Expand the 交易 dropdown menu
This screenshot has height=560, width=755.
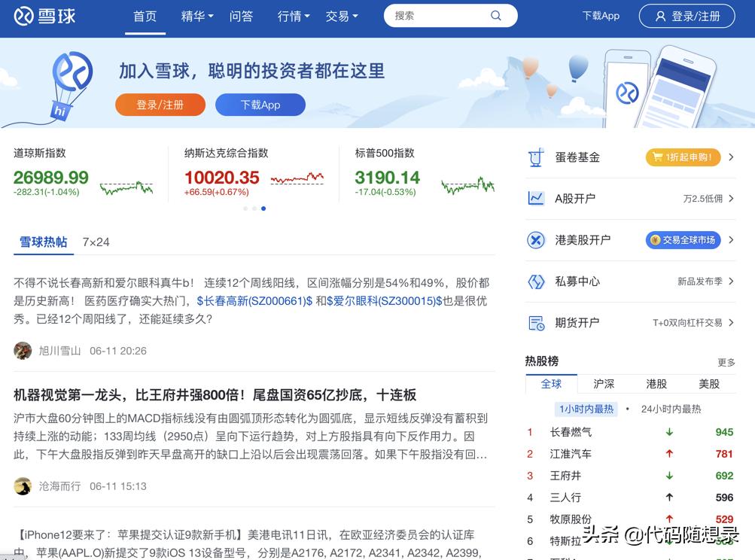(x=342, y=16)
